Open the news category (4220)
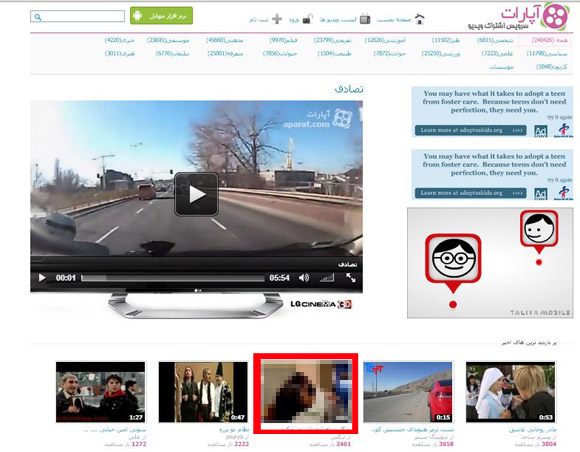 point(119,40)
